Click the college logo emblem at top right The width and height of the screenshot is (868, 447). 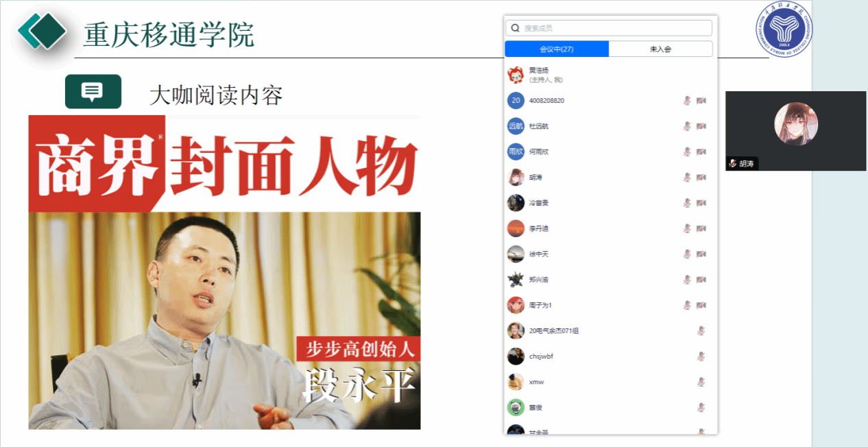pyautogui.click(x=785, y=29)
